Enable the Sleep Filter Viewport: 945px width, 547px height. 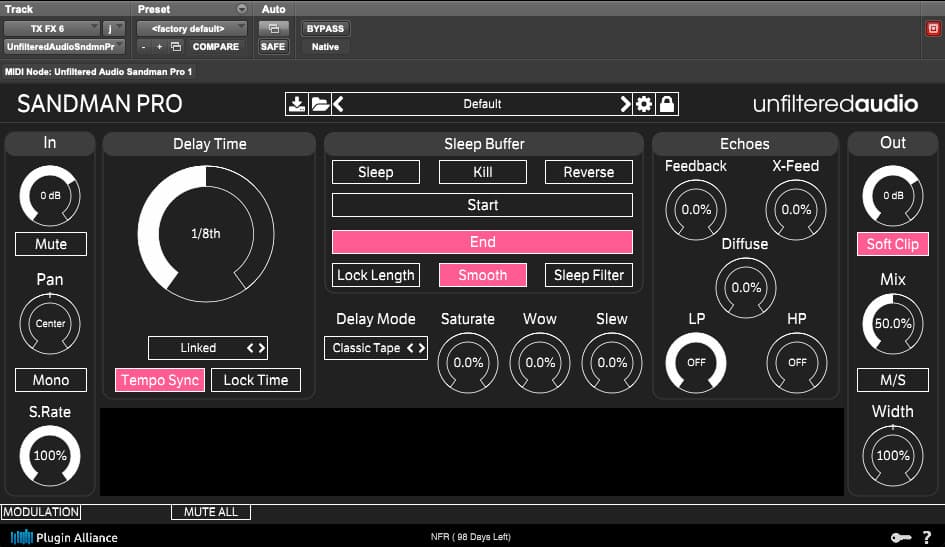[589, 275]
